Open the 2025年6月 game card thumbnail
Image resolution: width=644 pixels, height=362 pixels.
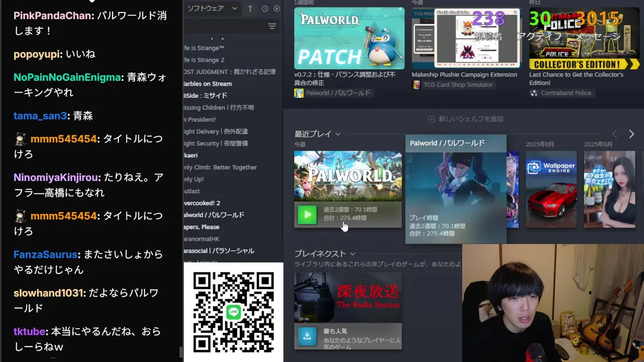coord(609,189)
